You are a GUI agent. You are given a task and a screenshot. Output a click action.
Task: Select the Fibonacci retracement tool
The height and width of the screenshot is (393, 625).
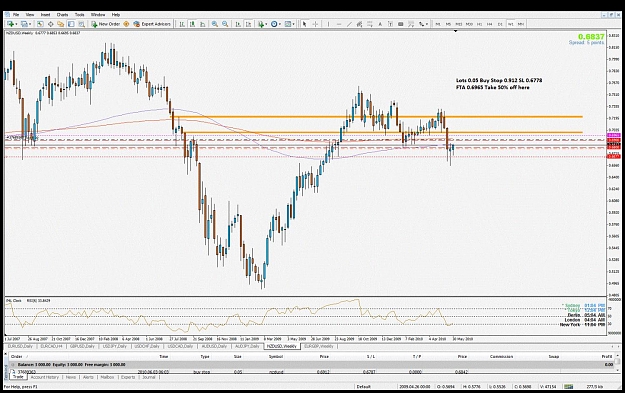pos(369,24)
